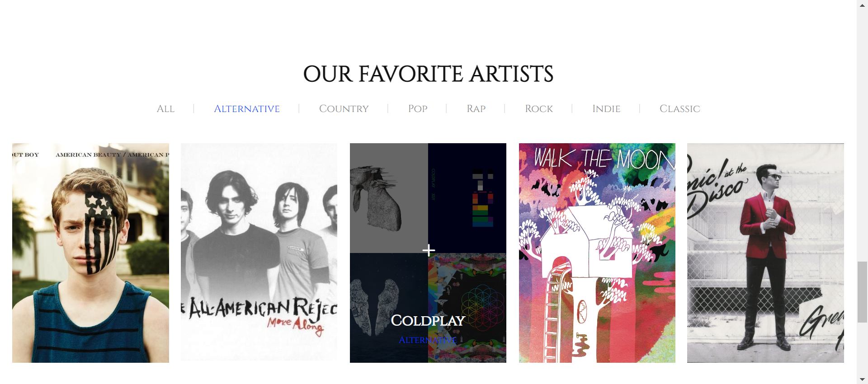Screen dimensions: 868x384
Task: Open the All-American Rejects Move Along cover
Action: (x=259, y=252)
